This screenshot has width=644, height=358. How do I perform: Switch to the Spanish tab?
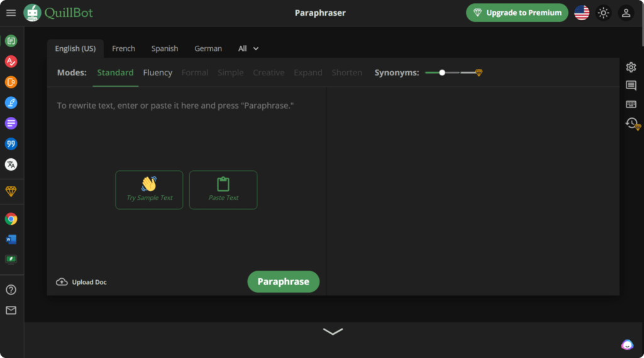(x=165, y=48)
